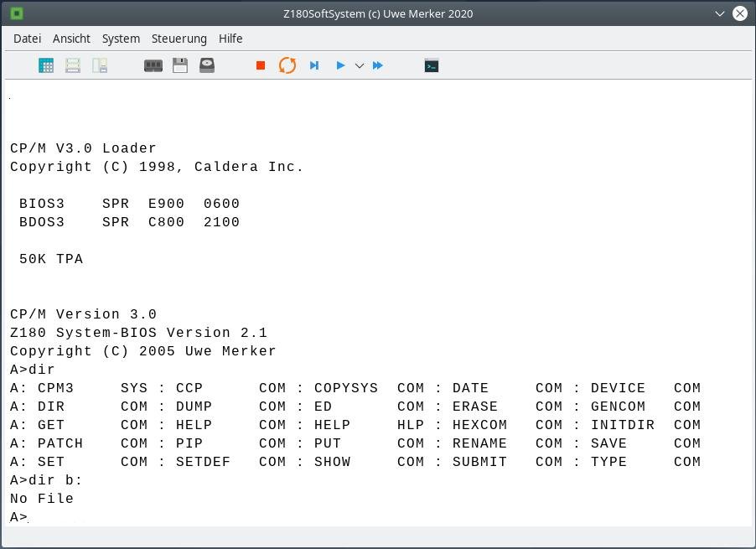
Task: Click the 'TYPE' file name
Action: click(608, 462)
